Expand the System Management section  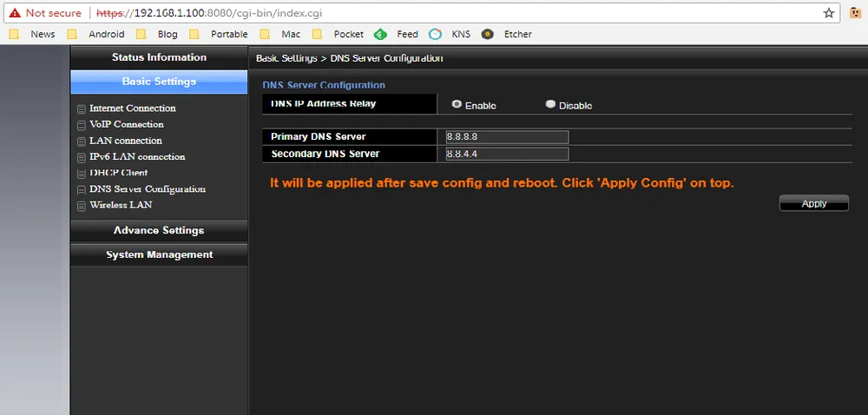(159, 254)
